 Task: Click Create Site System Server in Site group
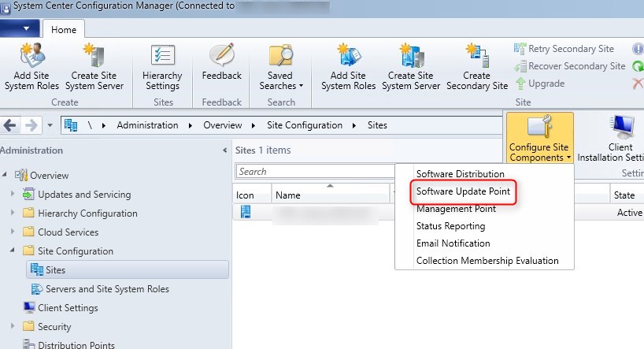coord(411,67)
